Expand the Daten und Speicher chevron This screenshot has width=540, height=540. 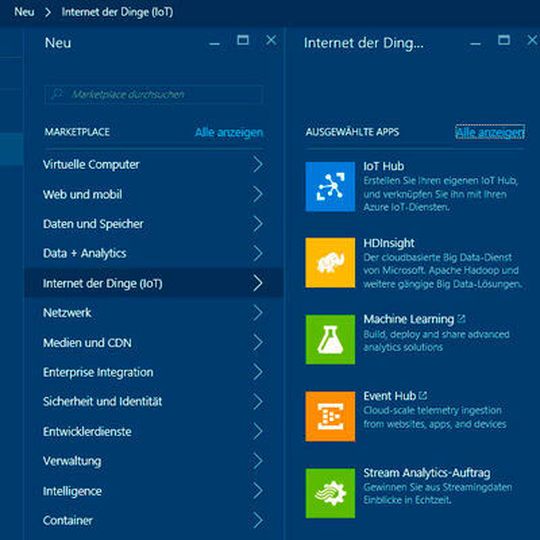point(258,224)
